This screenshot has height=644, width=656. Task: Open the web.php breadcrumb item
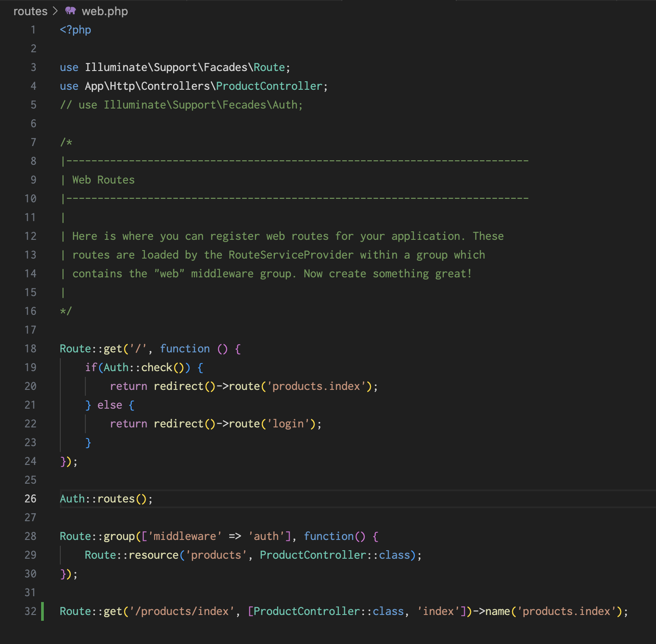(x=105, y=11)
